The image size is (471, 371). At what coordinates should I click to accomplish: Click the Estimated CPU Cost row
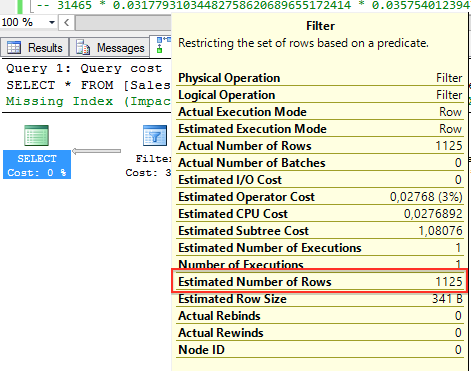click(320, 214)
